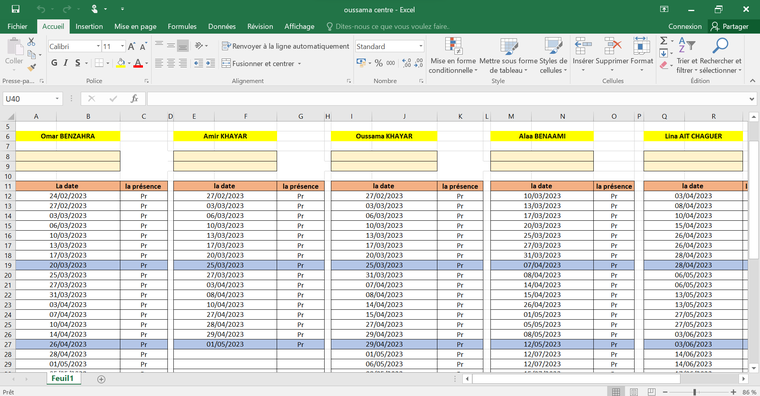
Task: Click Supprimer cells button
Action: tap(612, 55)
